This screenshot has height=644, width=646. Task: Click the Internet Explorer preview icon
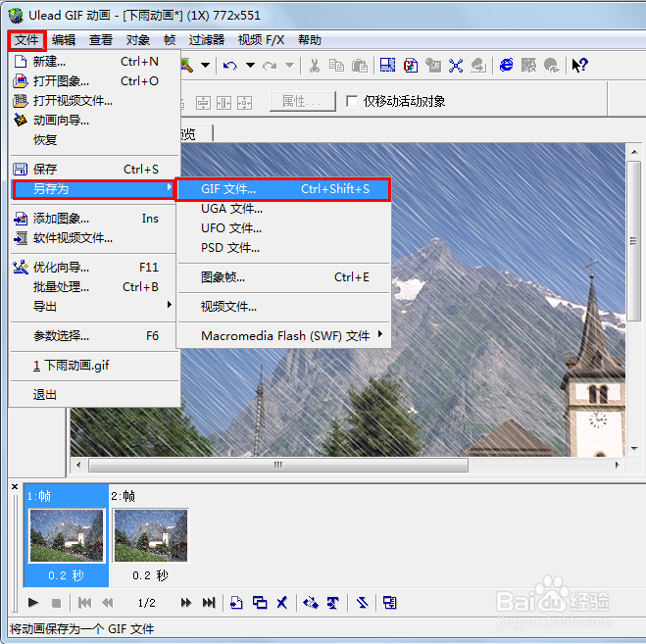(507, 65)
